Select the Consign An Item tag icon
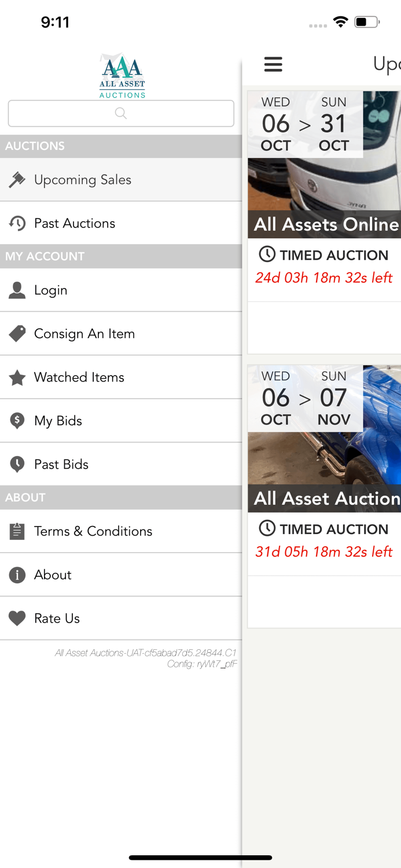Screen dimensions: 401x868 click(x=17, y=333)
